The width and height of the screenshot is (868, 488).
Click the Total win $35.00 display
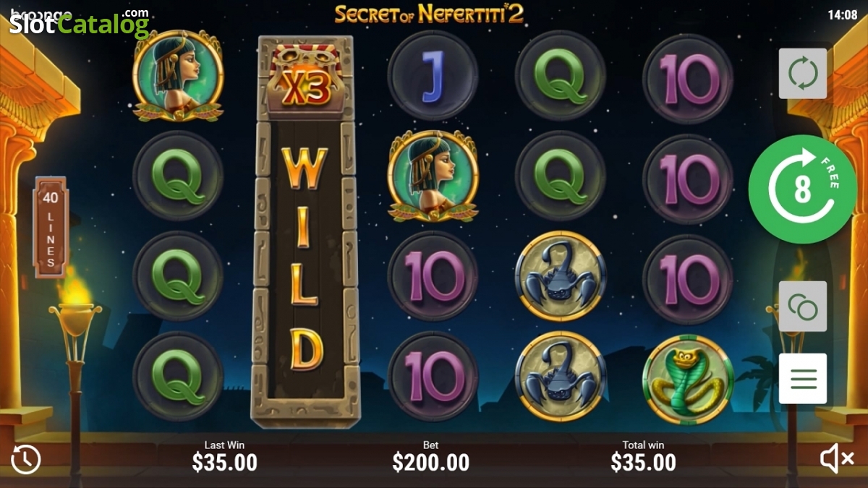point(643,456)
